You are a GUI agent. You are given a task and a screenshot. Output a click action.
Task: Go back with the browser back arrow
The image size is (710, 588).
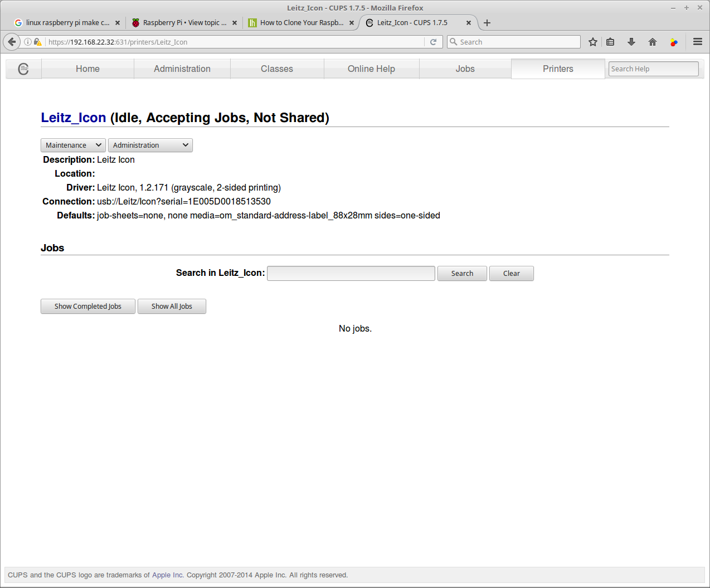[12, 42]
